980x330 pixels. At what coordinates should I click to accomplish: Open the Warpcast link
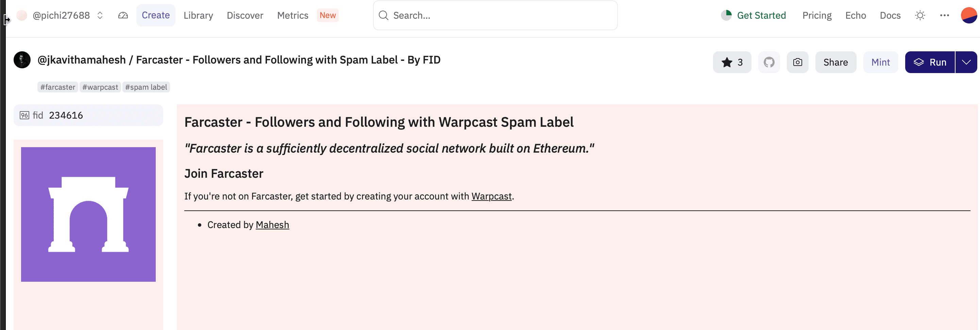coord(491,196)
